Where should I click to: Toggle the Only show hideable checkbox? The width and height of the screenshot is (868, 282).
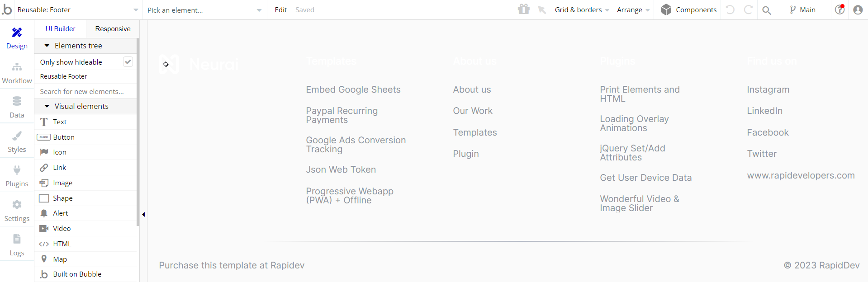128,62
